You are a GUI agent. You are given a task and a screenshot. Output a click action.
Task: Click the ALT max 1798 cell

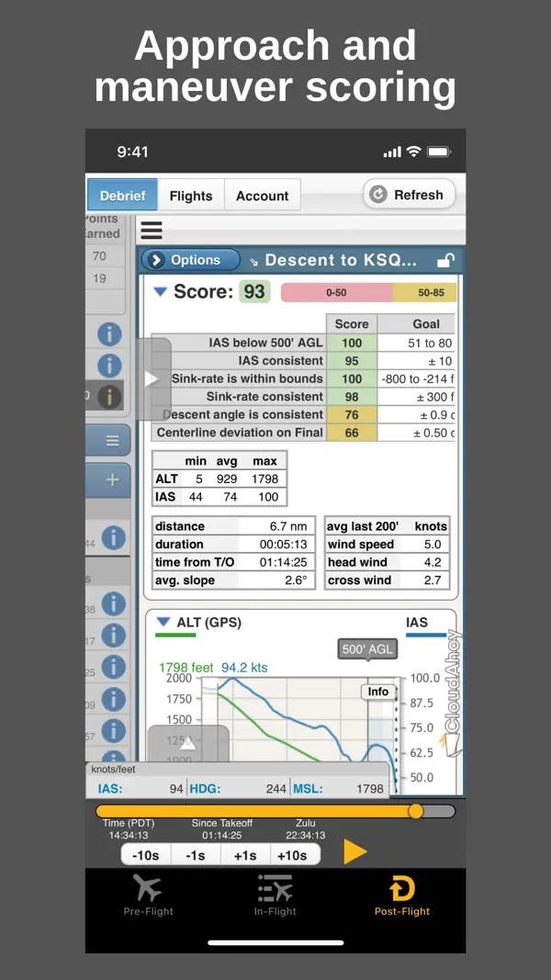tap(265, 479)
